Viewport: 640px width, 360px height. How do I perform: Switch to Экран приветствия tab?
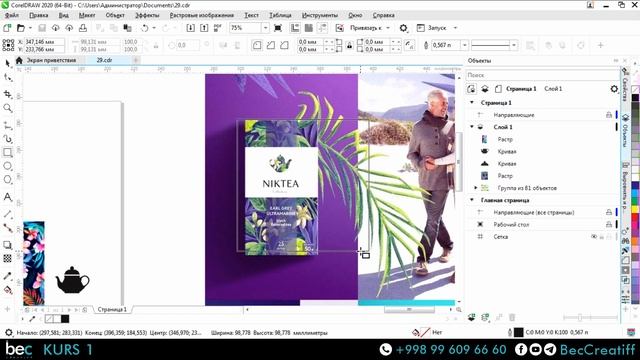[x=51, y=60]
